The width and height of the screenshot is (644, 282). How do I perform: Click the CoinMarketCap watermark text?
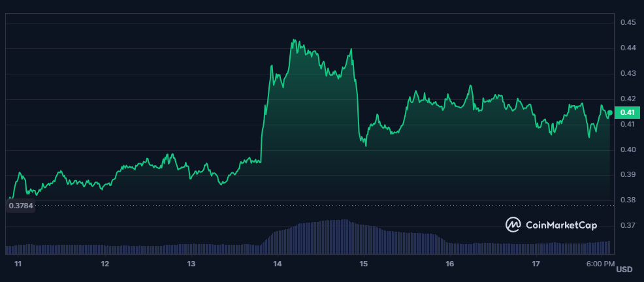tap(562, 225)
